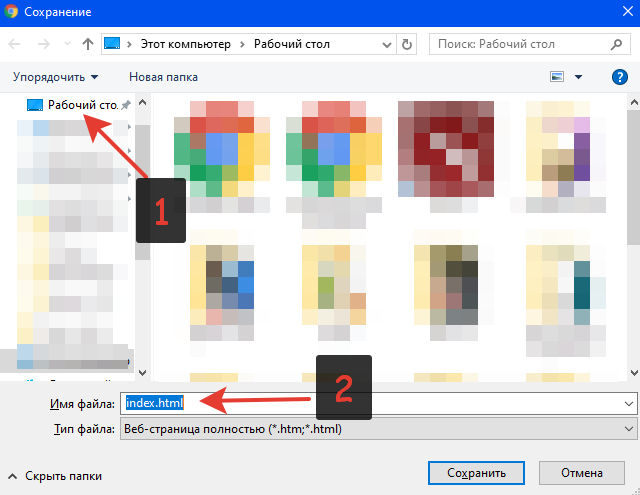Screen dimensions: 640x495
Task: Click the Chrome icon in the title bar
Action: tap(11, 11)
